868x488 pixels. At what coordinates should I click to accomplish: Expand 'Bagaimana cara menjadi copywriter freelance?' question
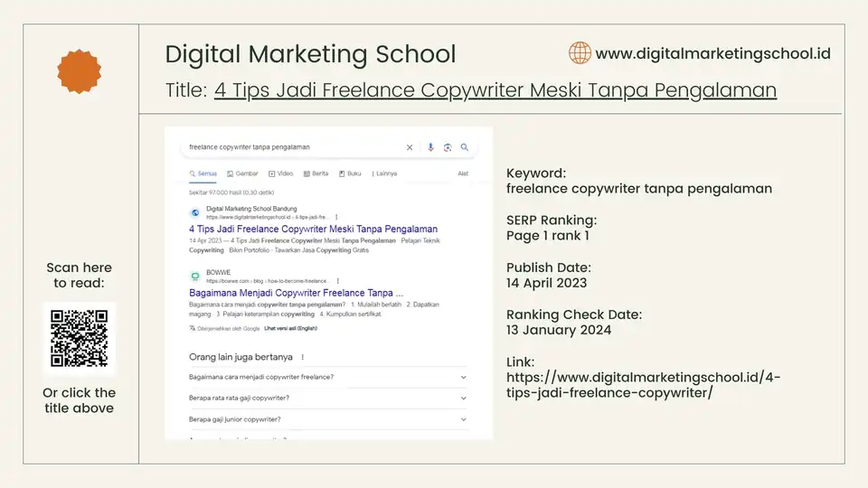(x=328, y=377)
